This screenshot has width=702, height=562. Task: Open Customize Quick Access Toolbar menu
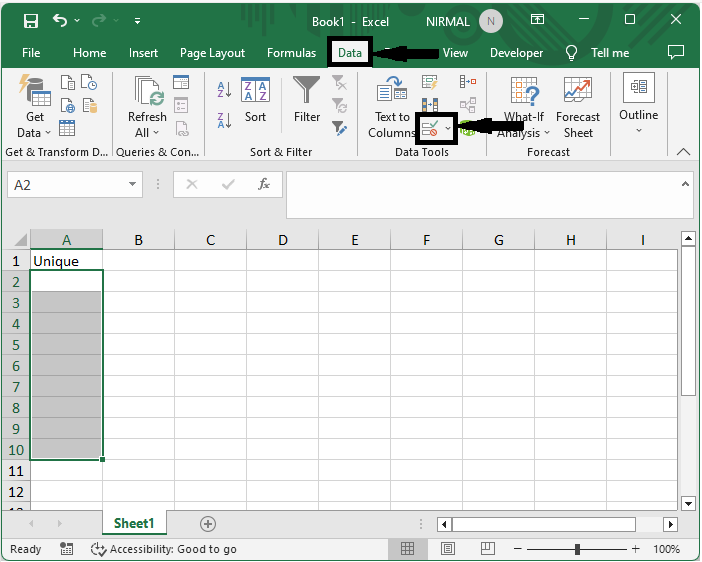click(x=137, y=21)
